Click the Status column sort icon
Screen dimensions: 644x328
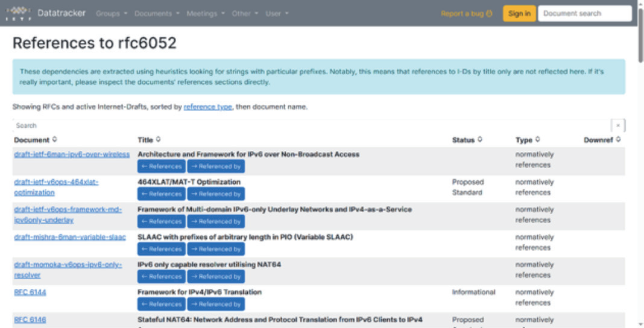480,140
